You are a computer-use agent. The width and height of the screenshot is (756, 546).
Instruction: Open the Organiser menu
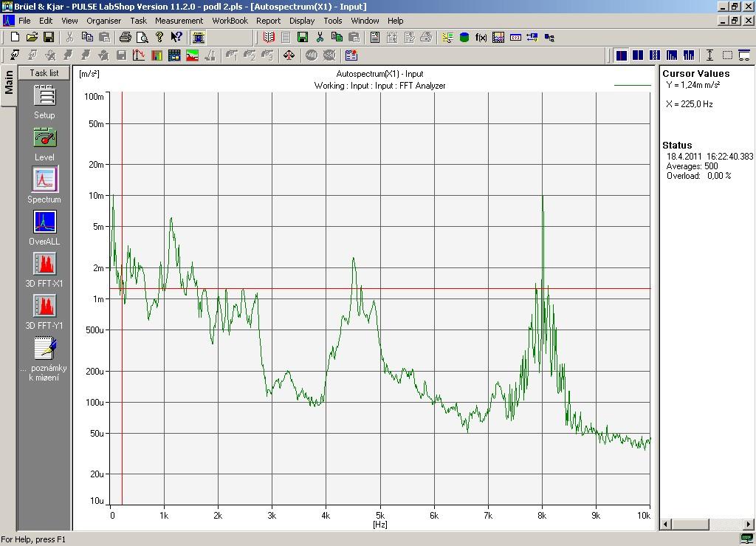pyautogui.click(x=103, y=21)
